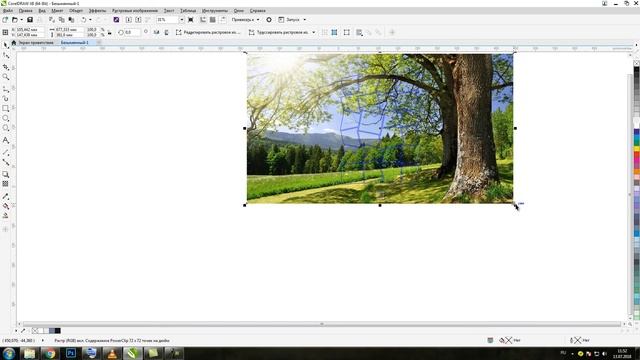This screenshot has width=640, height=360.
Task: Click the add new document tab plus
Action: coord(98,42)
